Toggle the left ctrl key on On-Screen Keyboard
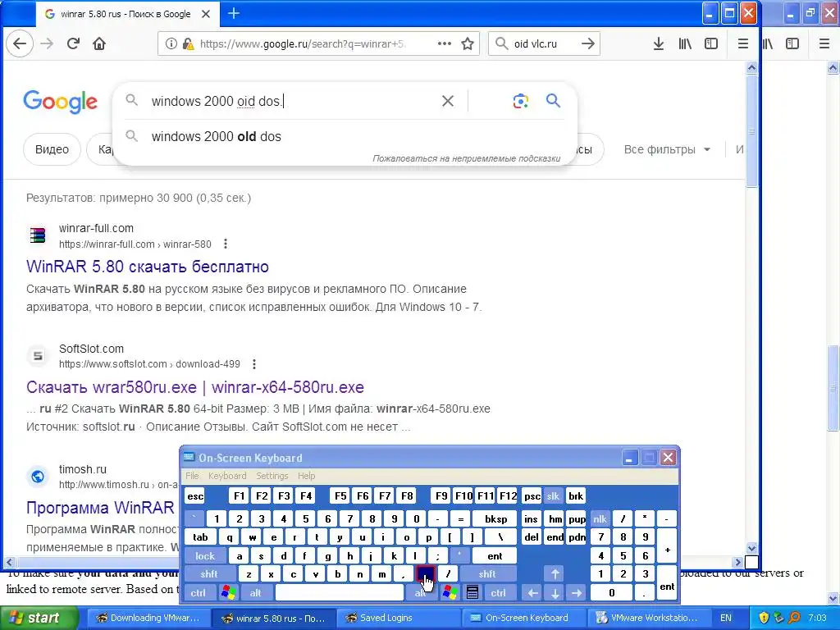 coord(198,592)
